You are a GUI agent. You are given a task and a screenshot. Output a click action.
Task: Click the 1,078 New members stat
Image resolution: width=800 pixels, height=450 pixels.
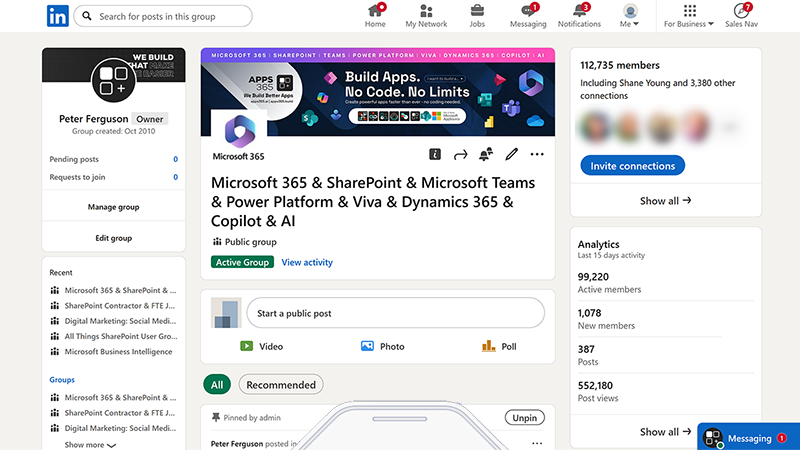[606, 319]
